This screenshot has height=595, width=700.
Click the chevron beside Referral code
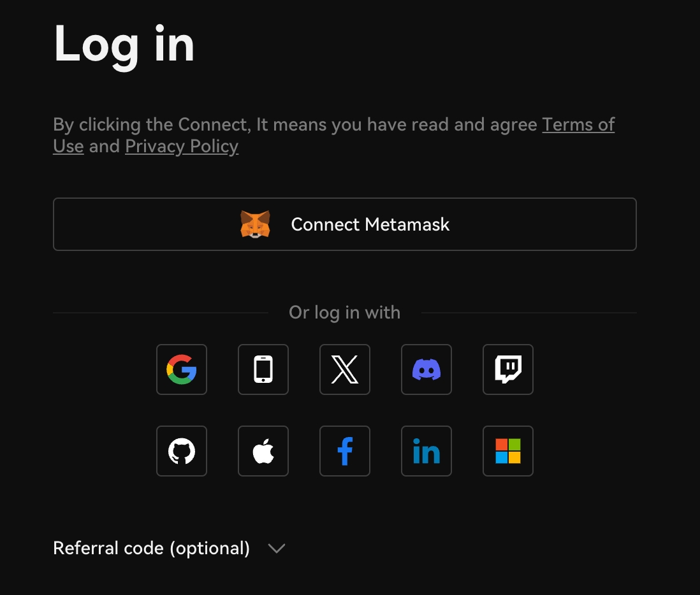(277, 548)
